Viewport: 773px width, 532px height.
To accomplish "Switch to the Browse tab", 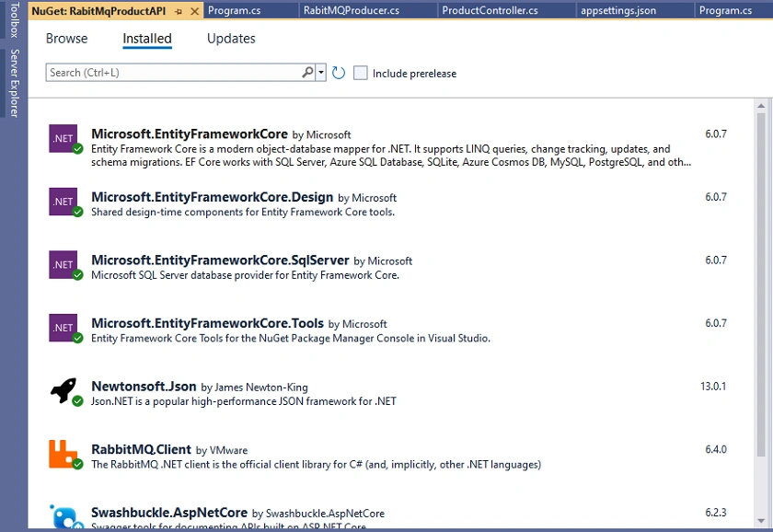I will (66, 39).
